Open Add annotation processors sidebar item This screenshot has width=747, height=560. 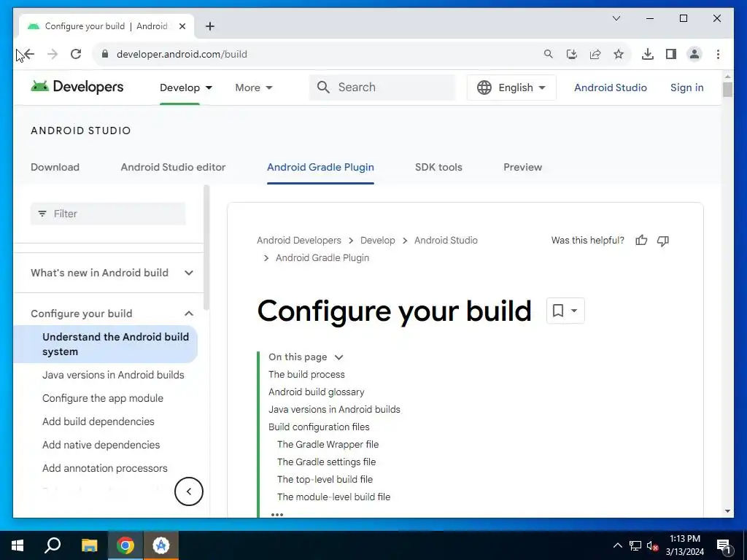pos(105,468)
